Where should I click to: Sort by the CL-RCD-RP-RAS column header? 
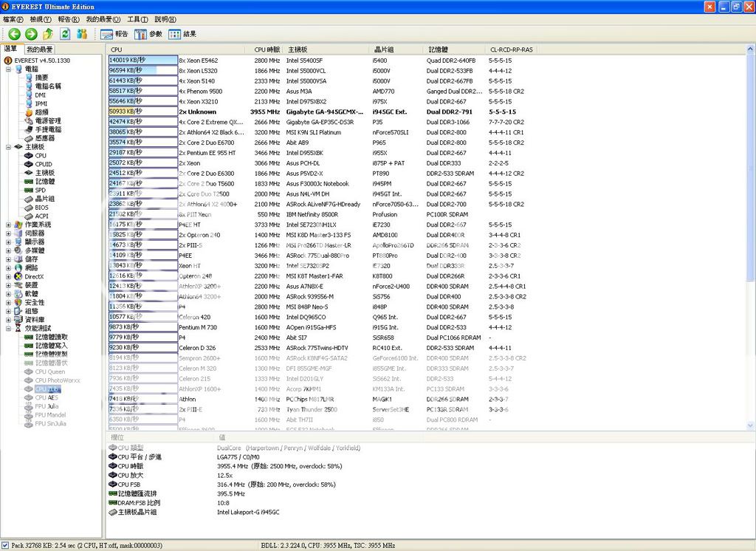(x=511, y=49)
